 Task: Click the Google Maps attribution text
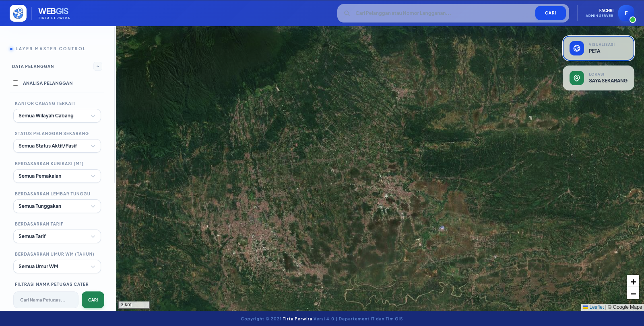click(625, 307)
